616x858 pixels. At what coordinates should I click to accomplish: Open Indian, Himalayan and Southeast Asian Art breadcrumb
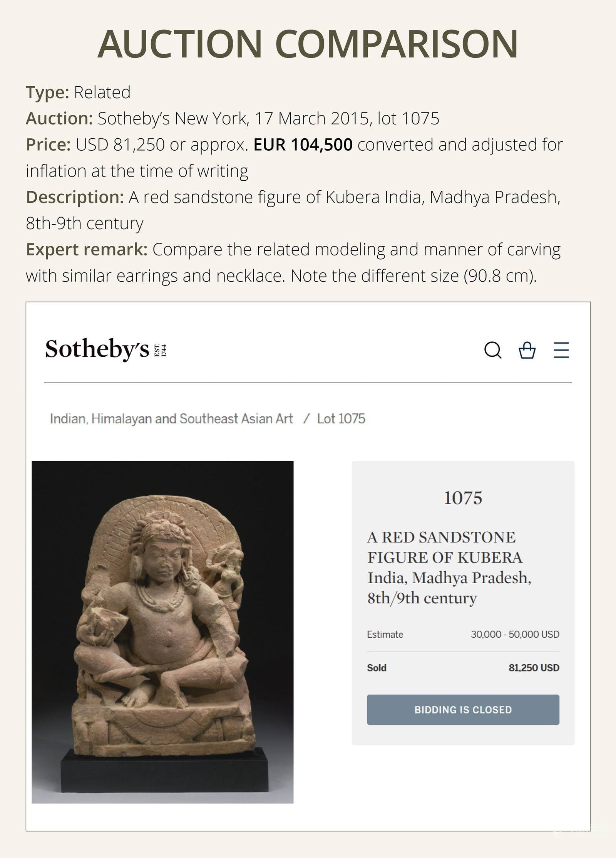point(171,419)
